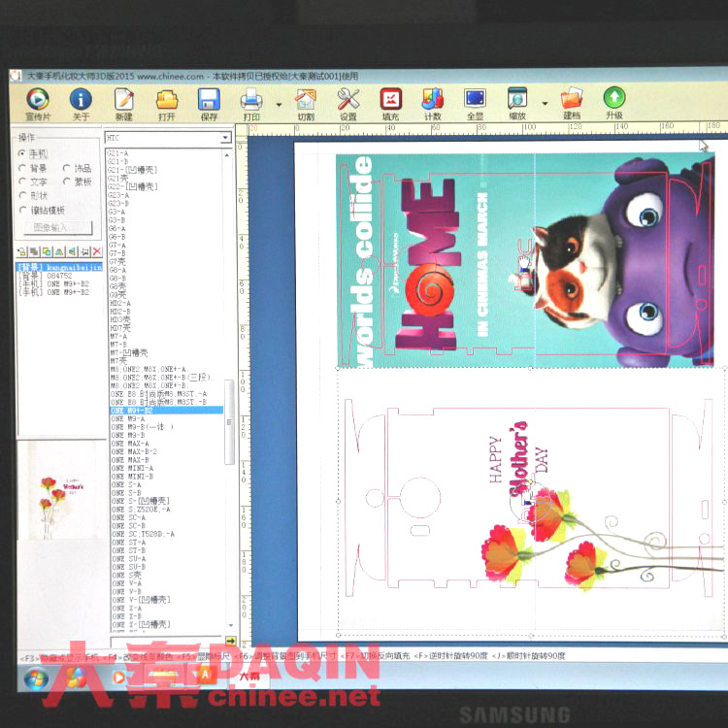This screenshot has height=728, width=728.
Task: Select the [背景] kangnaibeijin layer row
Action: tap(59, 267)
